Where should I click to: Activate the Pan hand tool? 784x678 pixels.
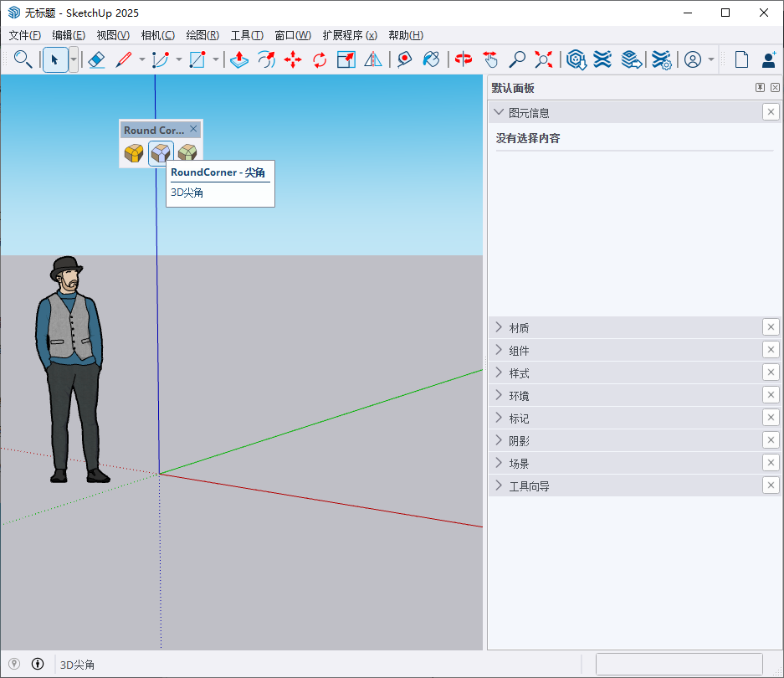tap(491, 59)
